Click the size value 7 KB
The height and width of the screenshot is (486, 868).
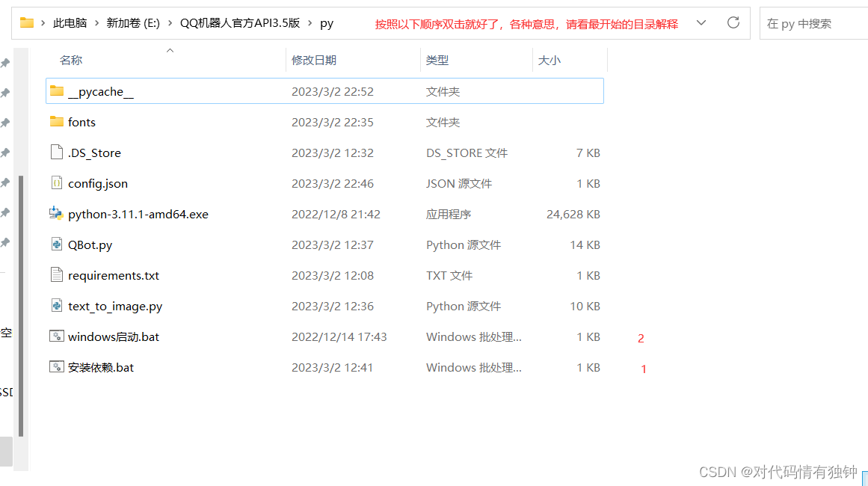(x=588, y=153)
